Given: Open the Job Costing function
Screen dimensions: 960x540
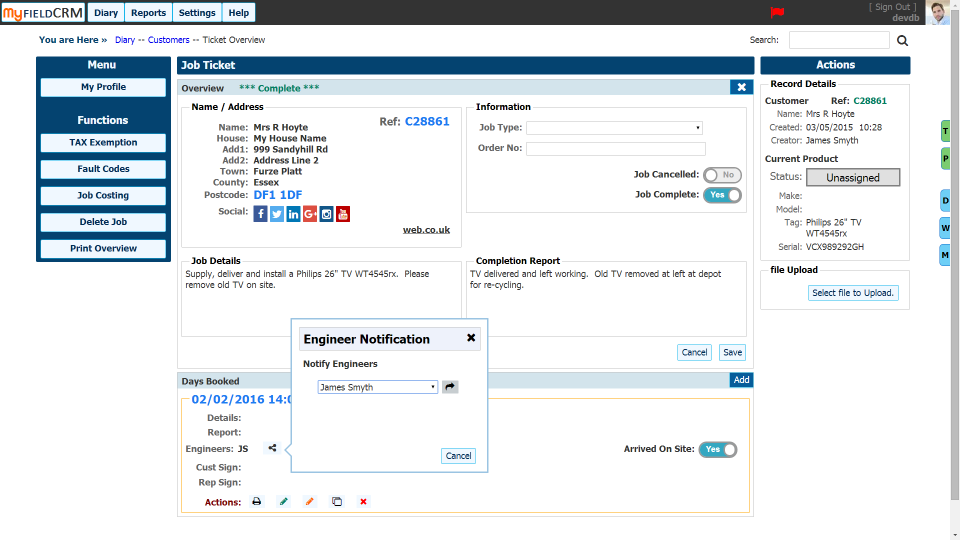Looking at the screenshot, I should pyautogui.click(x=103, y=195).
